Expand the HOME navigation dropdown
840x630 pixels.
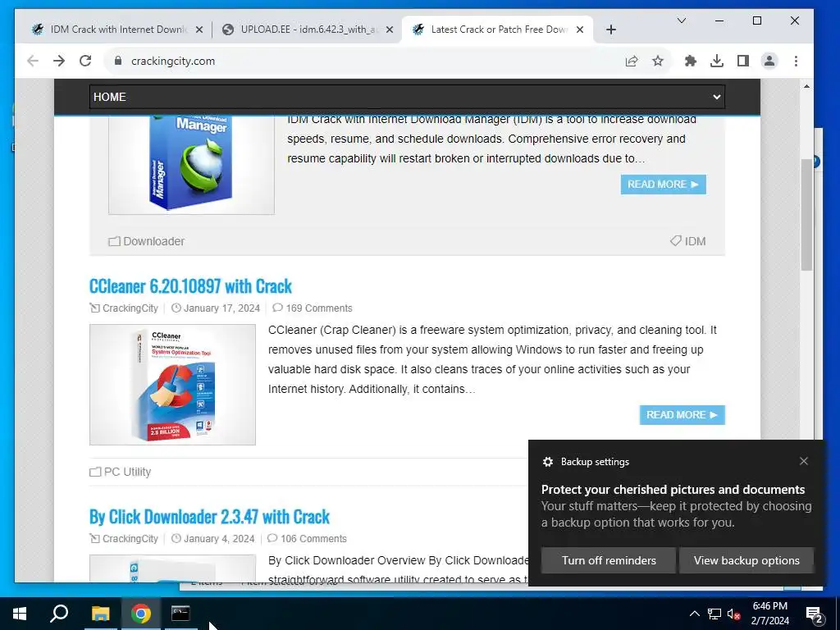pos(407,97)
